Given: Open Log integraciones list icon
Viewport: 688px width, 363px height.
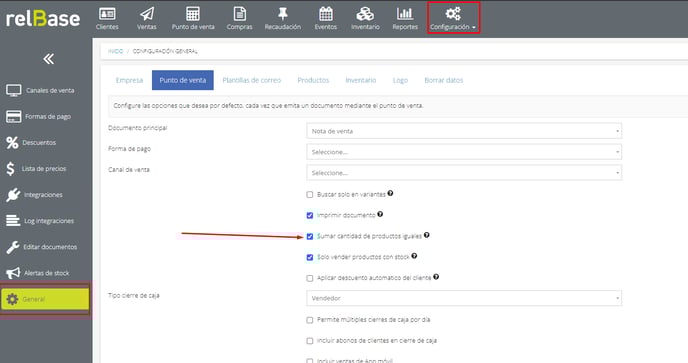Looking at the screenshot, I should coord(13,221).
